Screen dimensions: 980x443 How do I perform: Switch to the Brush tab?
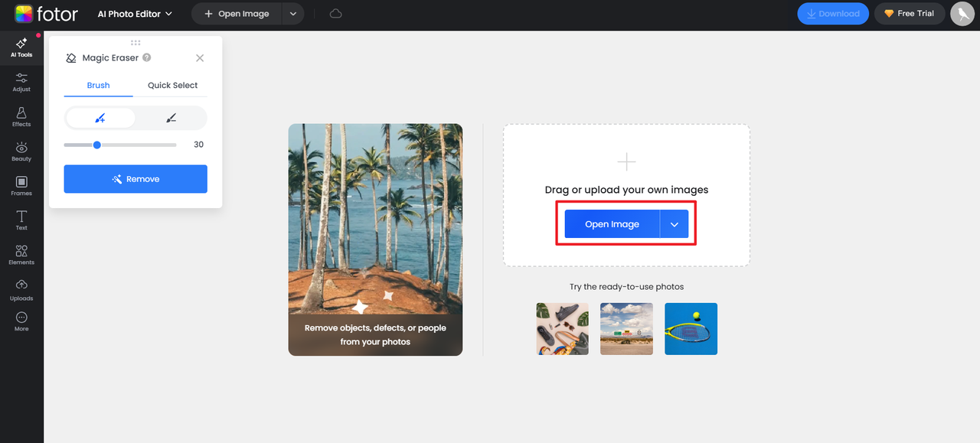click(x=98, y=86)
